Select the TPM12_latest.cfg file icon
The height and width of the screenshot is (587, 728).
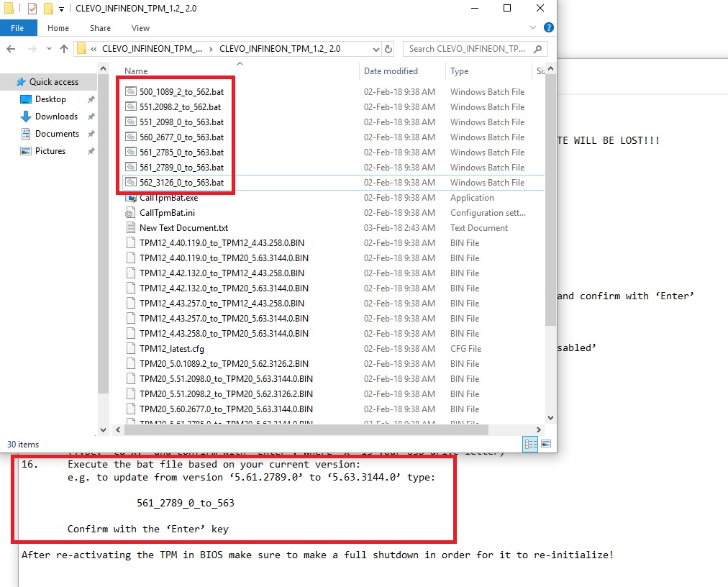click(x=130, y=348)
